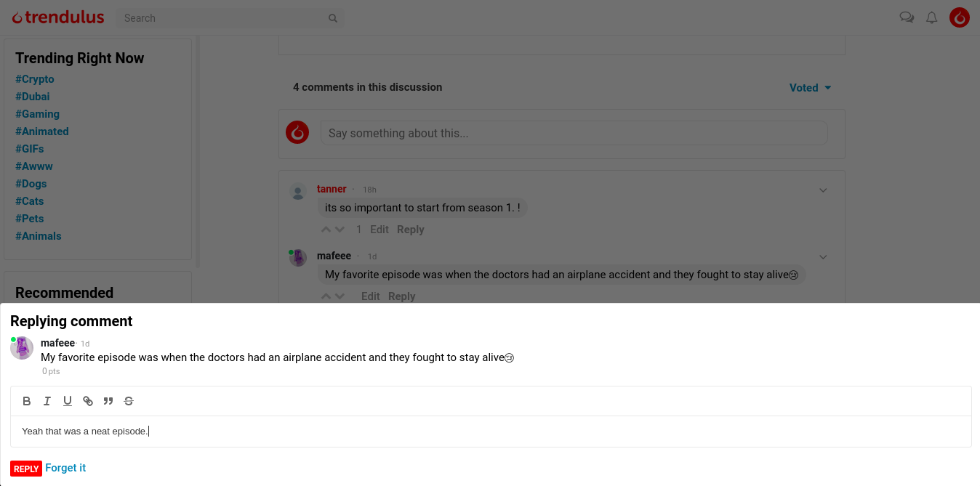Open the #Animals trending tag
980x486 pixels.
[39, 236]
